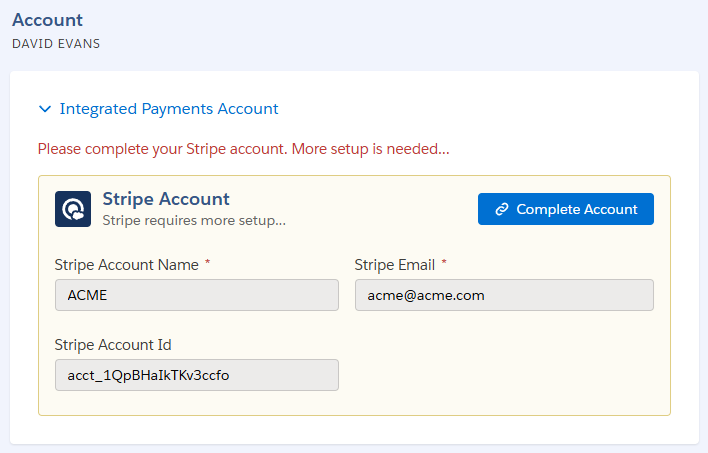The image size is (708, 453).
Task: Click the red Stripe setup warning message
Action: (244, 149)
